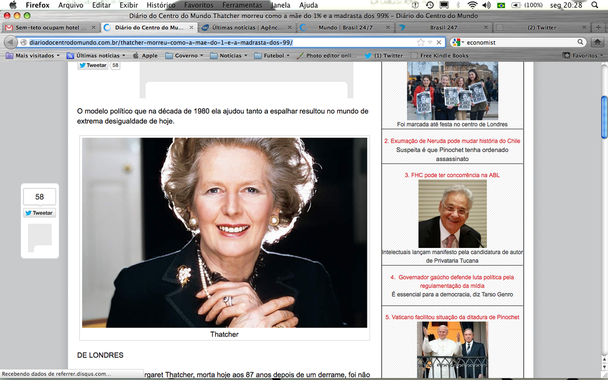608x380 pixels.
Task: Open URL history dropdown arrow
Action: point(430,42)
